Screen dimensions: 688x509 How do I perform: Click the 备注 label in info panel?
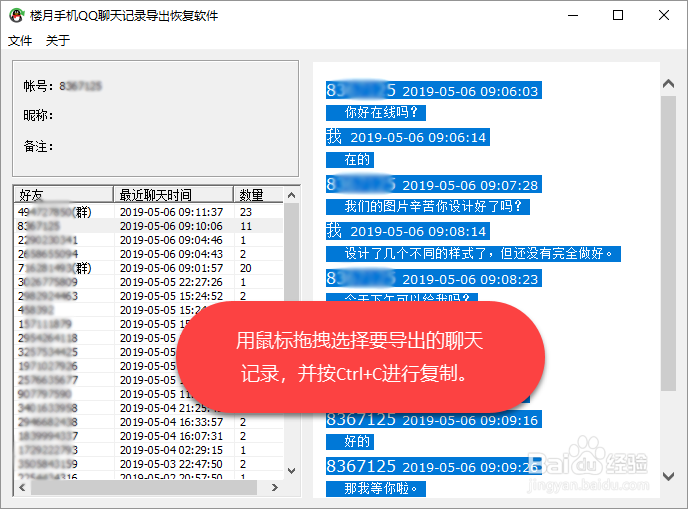pos(38,146)
